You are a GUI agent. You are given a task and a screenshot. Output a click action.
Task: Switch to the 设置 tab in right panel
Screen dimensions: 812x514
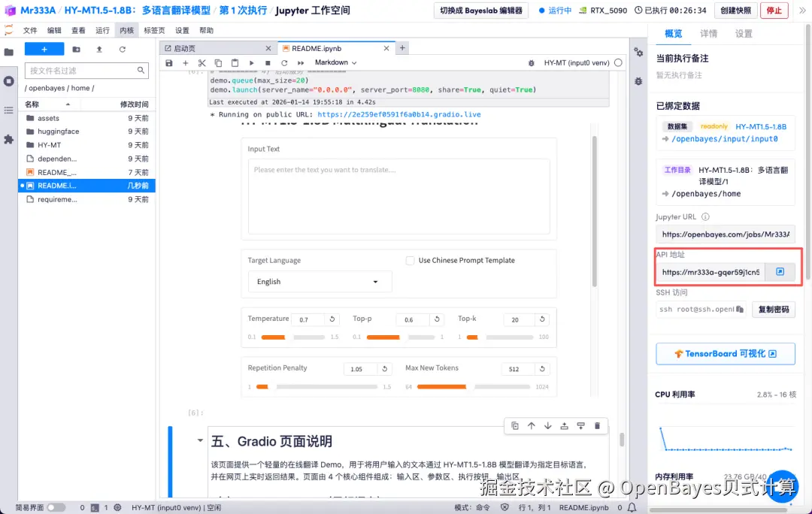pos(744,34)
